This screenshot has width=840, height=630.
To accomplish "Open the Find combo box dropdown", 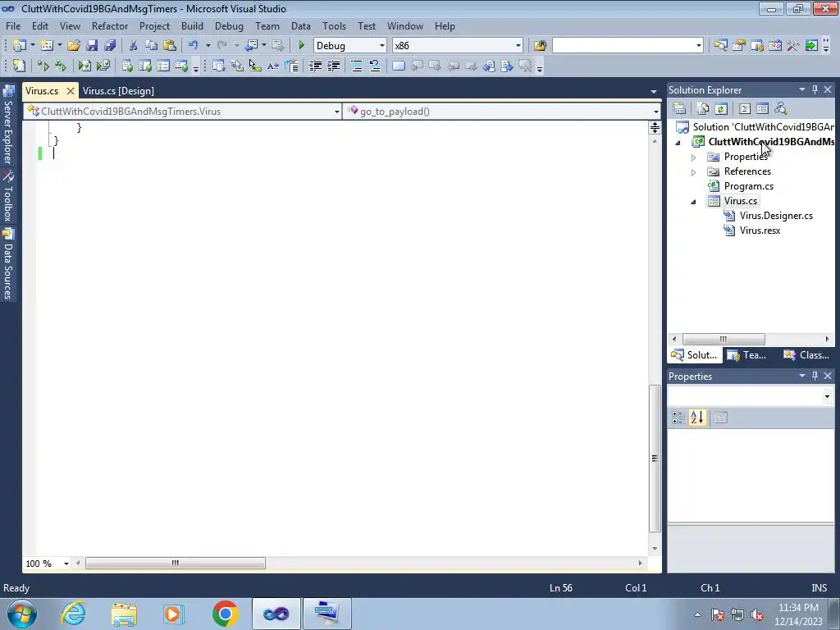I will pyautogui.click(x=699, y=46).
